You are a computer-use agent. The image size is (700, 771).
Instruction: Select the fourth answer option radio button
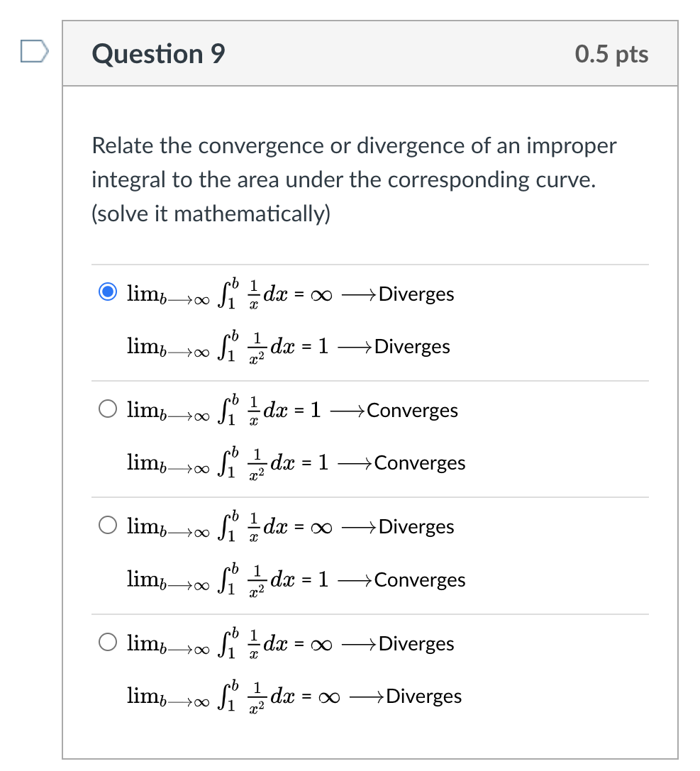pos(108,641)
